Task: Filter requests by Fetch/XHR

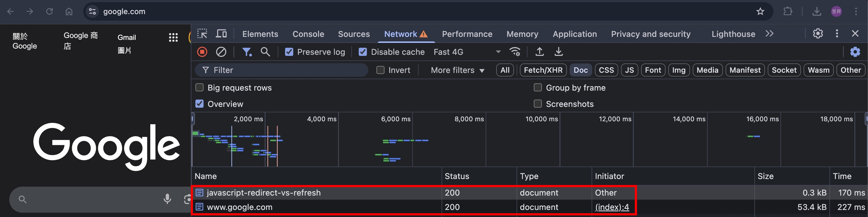Action: (543, 70)
